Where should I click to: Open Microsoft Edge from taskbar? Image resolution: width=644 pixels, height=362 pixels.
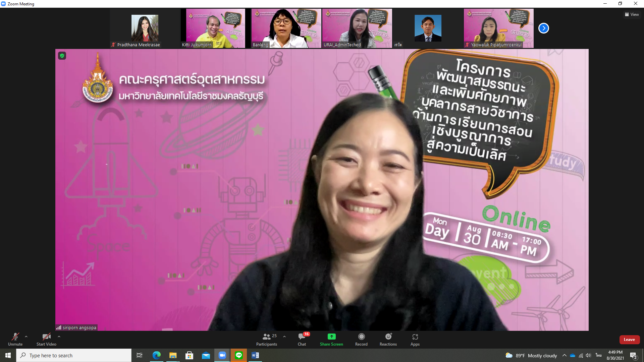tap(157, 355)
